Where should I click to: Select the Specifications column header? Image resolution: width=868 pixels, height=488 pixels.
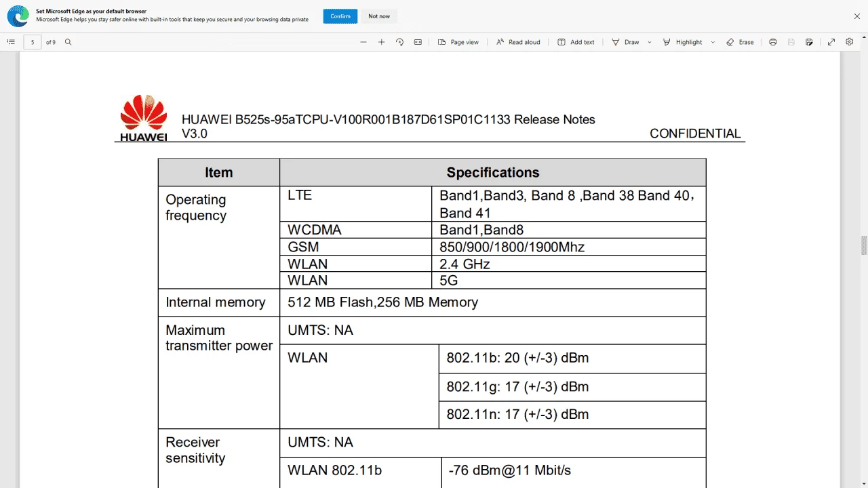[493, 172]
